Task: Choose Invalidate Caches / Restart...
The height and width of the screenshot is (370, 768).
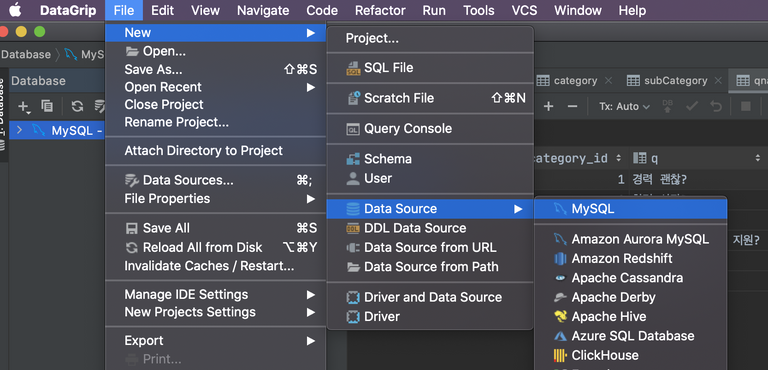Action: [209, 266]
